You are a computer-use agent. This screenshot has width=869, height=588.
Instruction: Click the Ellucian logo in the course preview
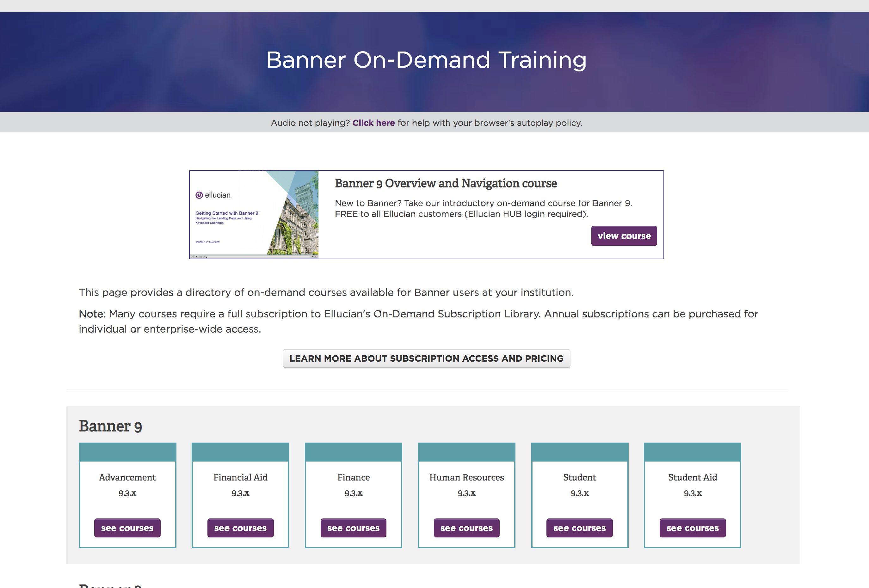213,195
